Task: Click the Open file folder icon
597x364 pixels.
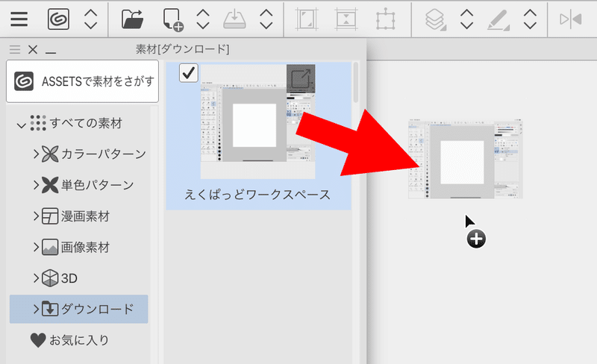Action: 133,19
